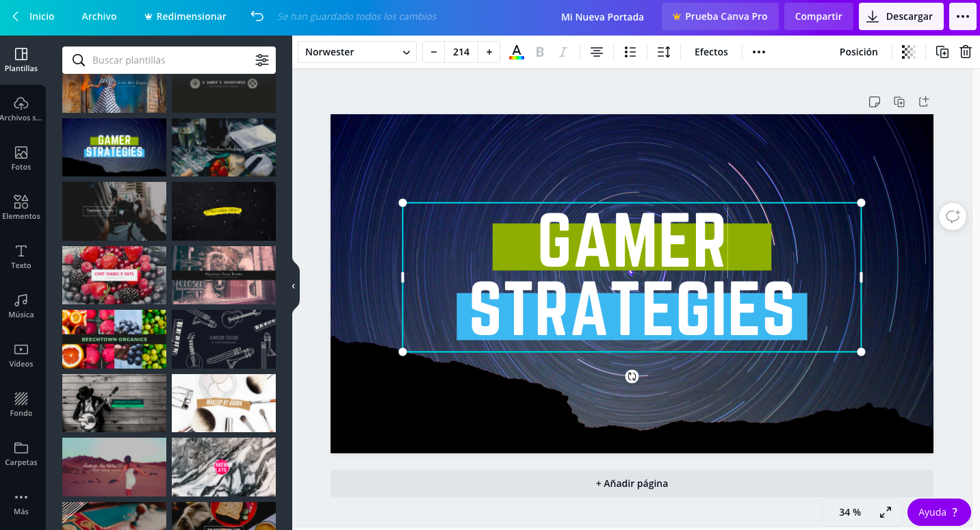This screenshot has width=980, height=530.
Task: Select the Makeup by Adora template
Action: pyautogui.click(x=224, y=403)
